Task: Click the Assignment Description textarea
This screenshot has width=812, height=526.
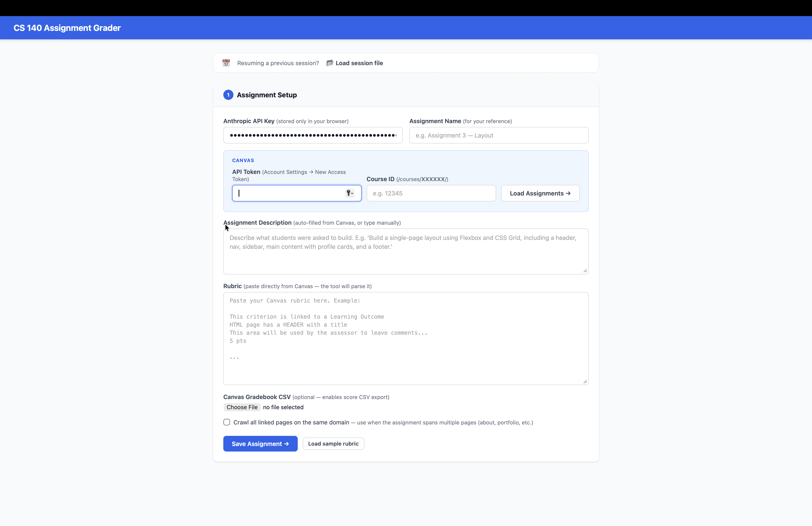Action: point(406,251)
